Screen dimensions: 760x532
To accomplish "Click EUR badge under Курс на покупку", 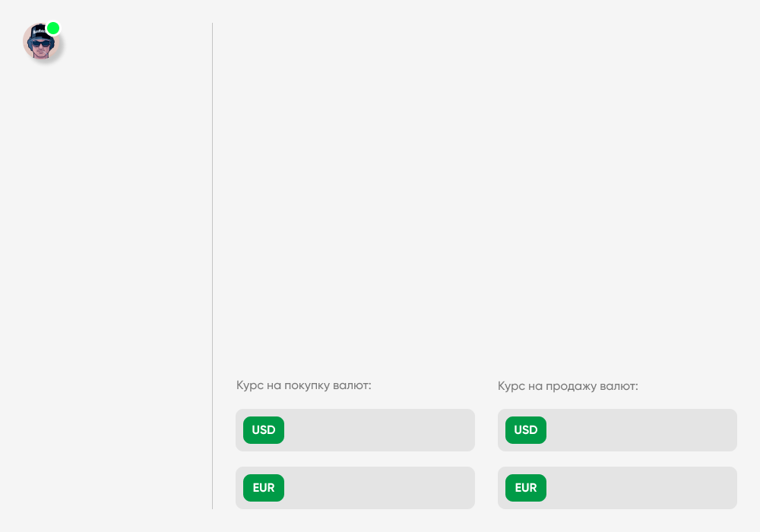I will [264, 488].
